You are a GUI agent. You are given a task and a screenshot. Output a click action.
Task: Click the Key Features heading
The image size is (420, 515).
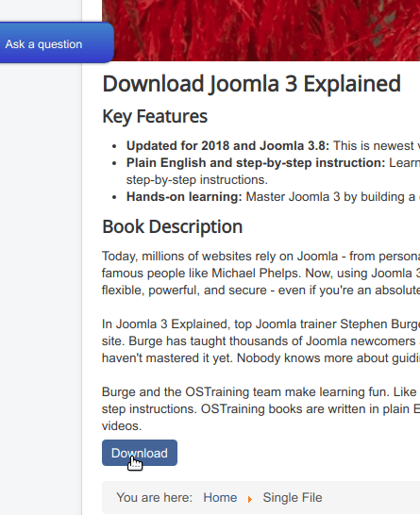155,117
